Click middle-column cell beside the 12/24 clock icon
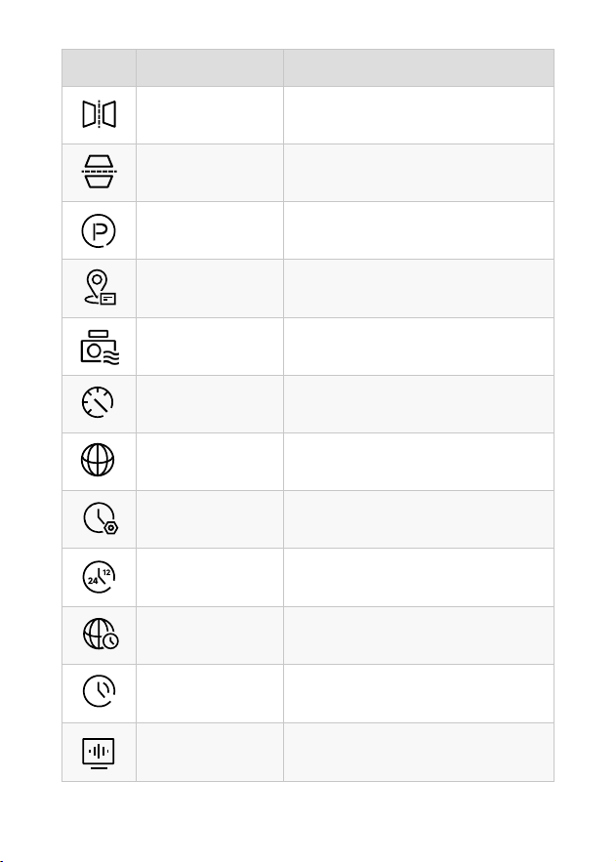Image resolution: width=616 pixels, height=862 pixels. coord(210,577)
